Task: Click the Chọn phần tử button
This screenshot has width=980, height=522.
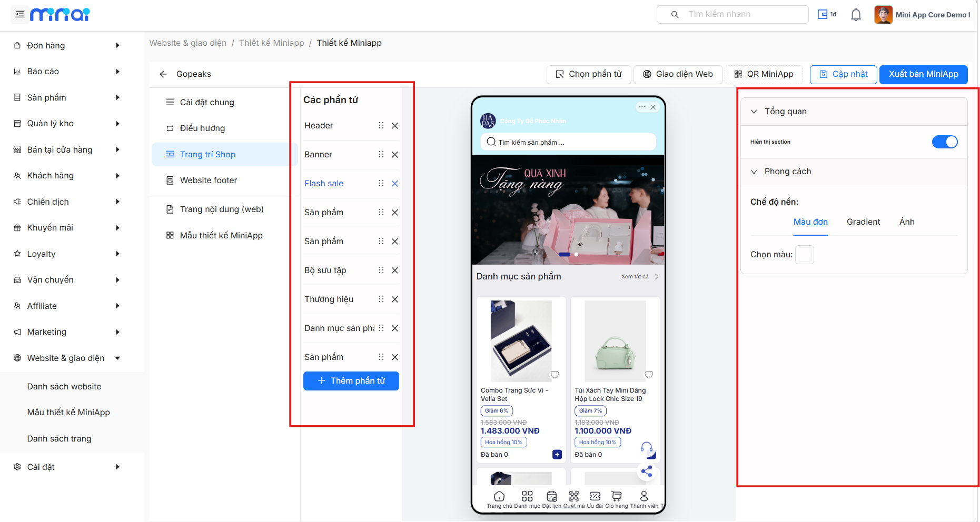Action: [x=589, y=74]
